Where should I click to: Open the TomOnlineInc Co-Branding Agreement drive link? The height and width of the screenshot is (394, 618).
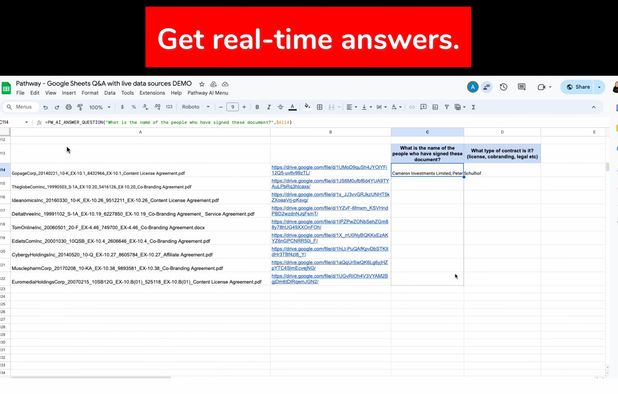pyautogui.click(x=330, y=225)
